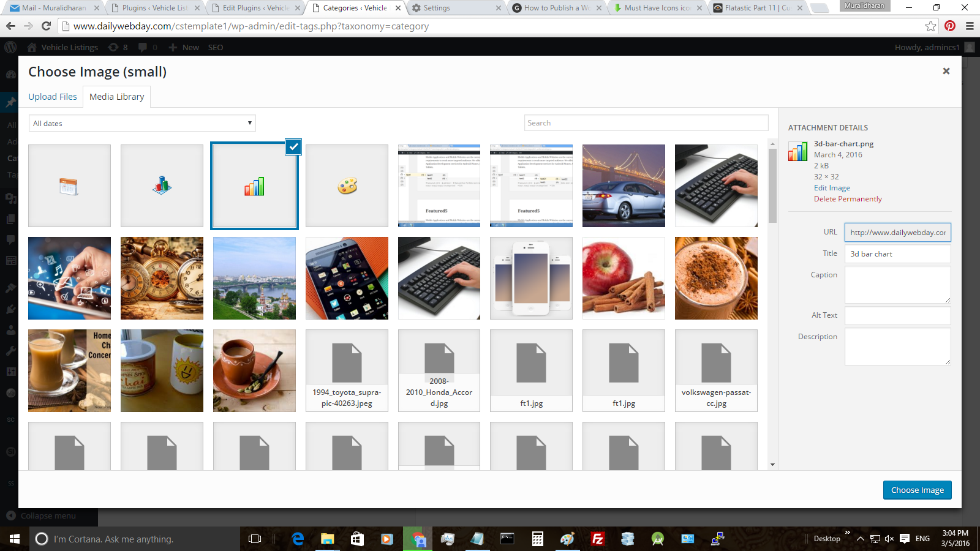This screenshot has width=980, height=551.
Task: Open Chrome menu hamburger button
Action: click(970, 26)
